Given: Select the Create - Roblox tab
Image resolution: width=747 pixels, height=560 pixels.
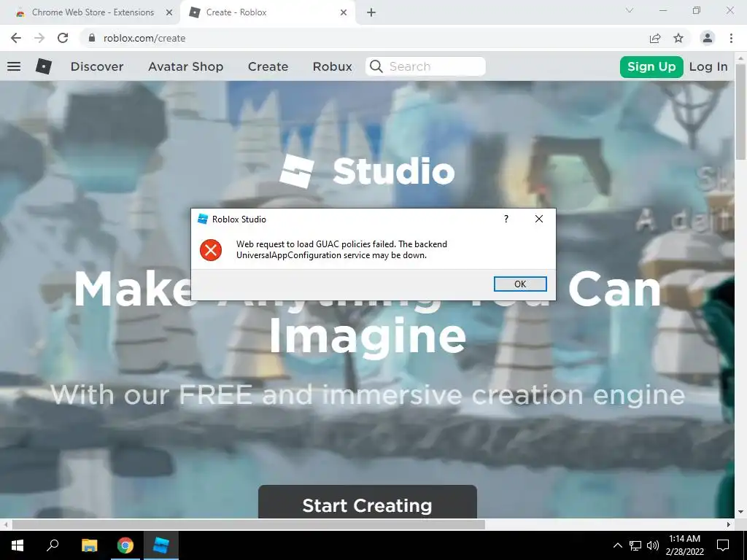Looking at the screenshot, I should pos(268,12).
